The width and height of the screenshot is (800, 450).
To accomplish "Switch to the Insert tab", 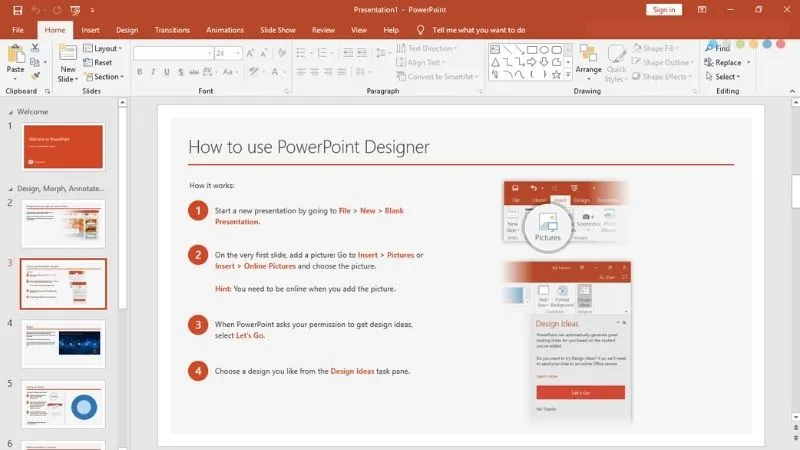I will click(90, 30).
